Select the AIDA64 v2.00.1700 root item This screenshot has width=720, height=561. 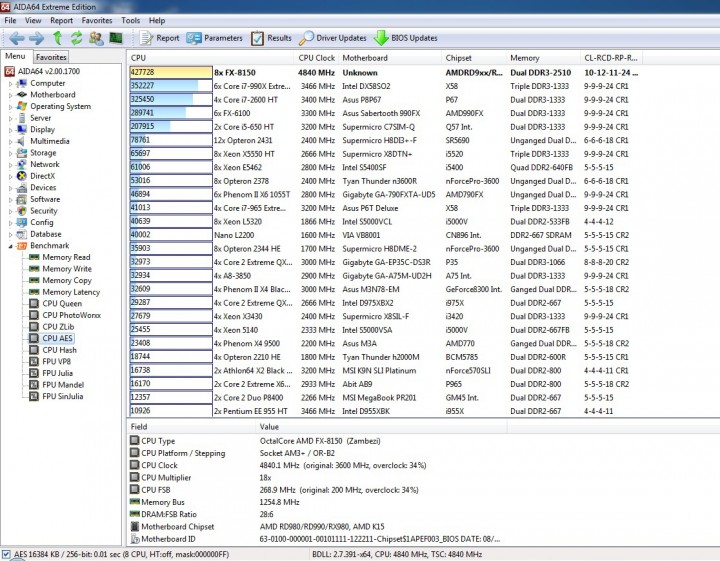coord(42,71)
